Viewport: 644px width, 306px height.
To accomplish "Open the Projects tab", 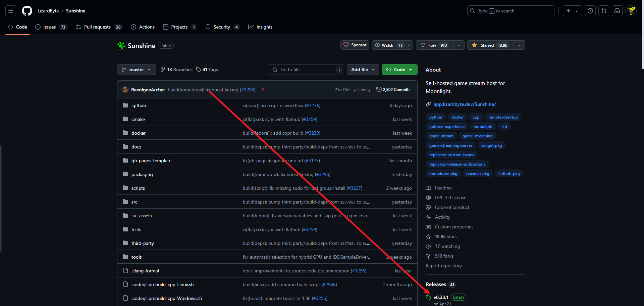I will [180, 27].
